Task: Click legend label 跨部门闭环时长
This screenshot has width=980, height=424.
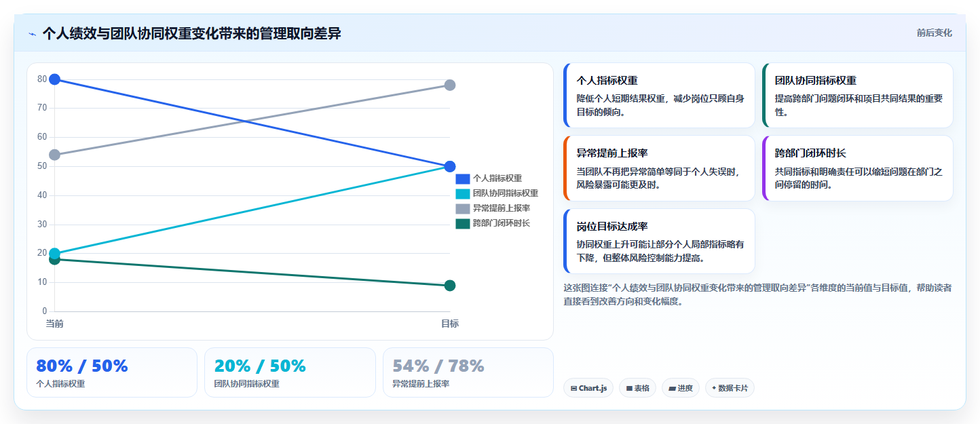Action: tap(502, 223)
